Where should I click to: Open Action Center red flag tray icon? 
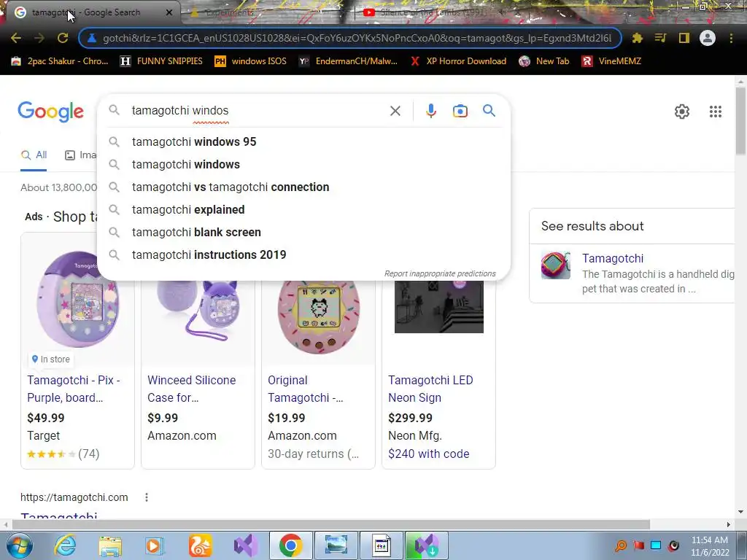point(638,545)
